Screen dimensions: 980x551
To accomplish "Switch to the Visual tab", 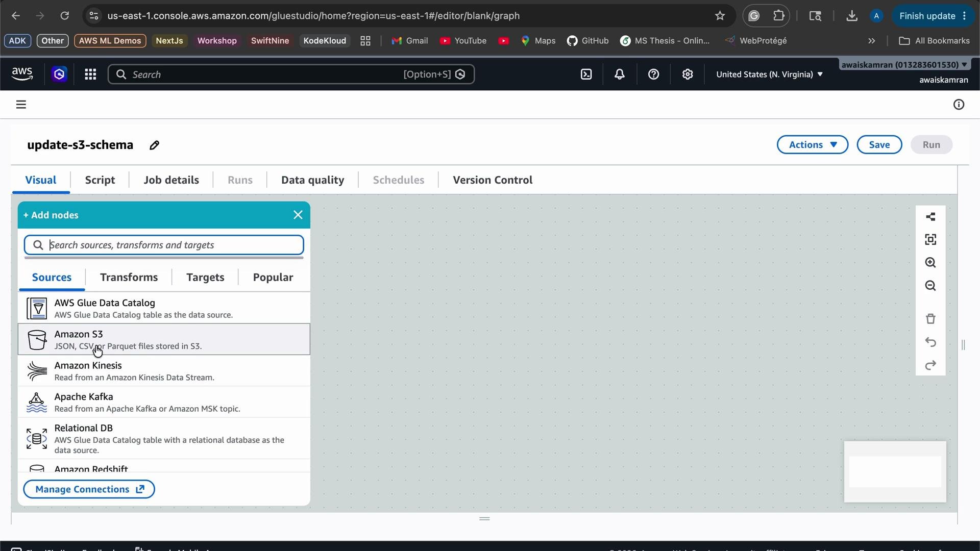I will 41,180.
